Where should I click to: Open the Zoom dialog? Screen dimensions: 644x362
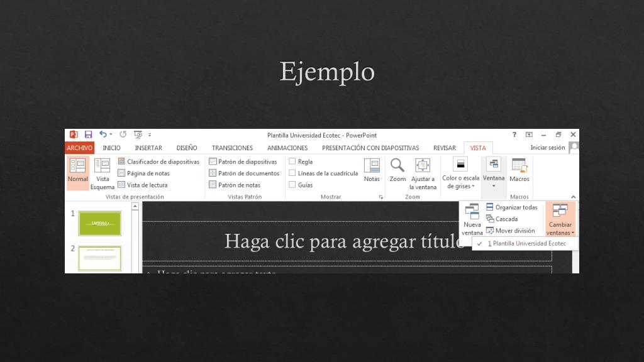pos(397,170)
